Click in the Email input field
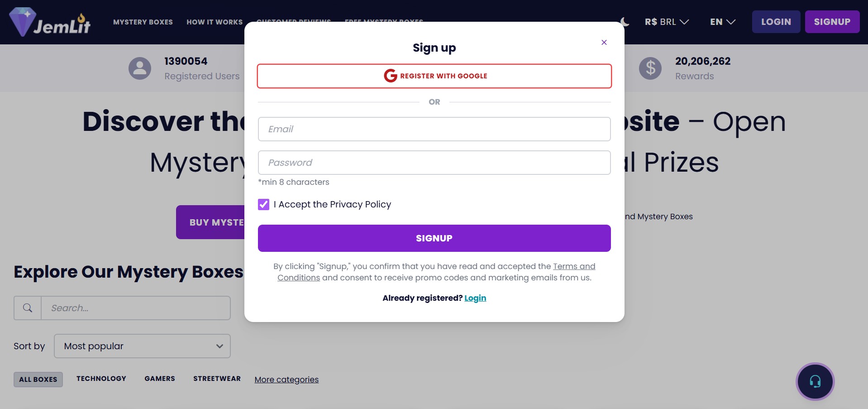This screenshot has height=409, width=868. pyautogui.click(x=434, y=129)
